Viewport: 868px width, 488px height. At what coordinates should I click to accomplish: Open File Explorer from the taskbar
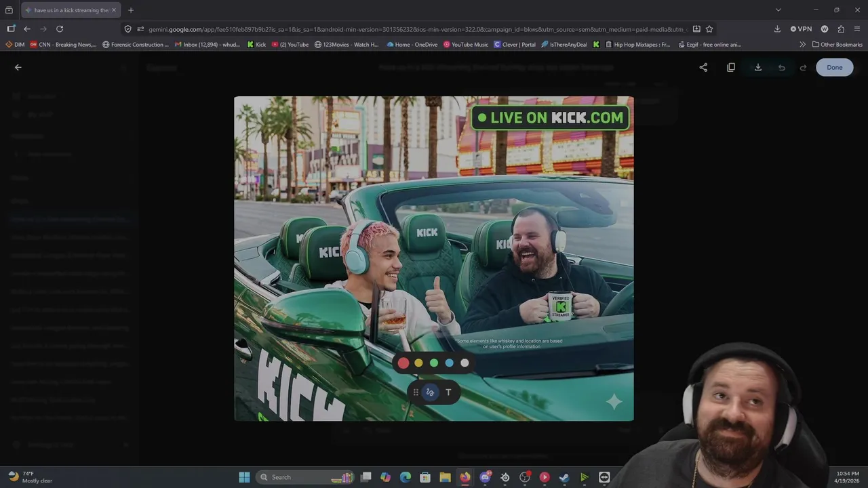[445, 477]
